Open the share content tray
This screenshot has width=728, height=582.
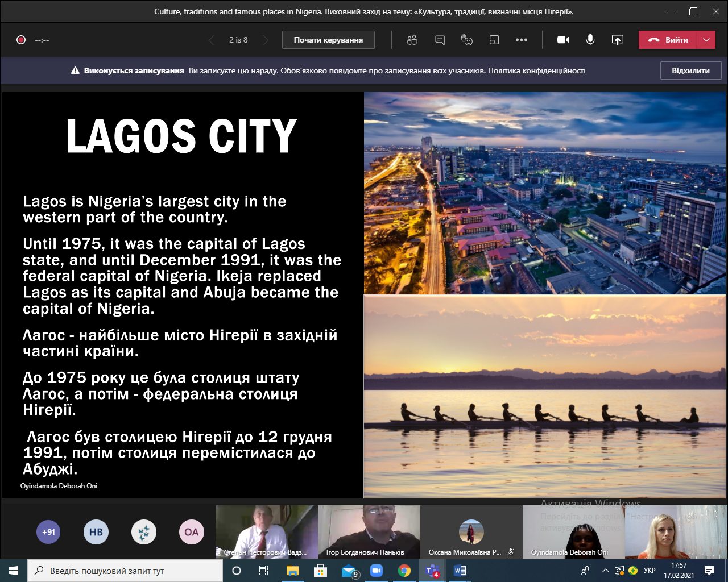617,40
